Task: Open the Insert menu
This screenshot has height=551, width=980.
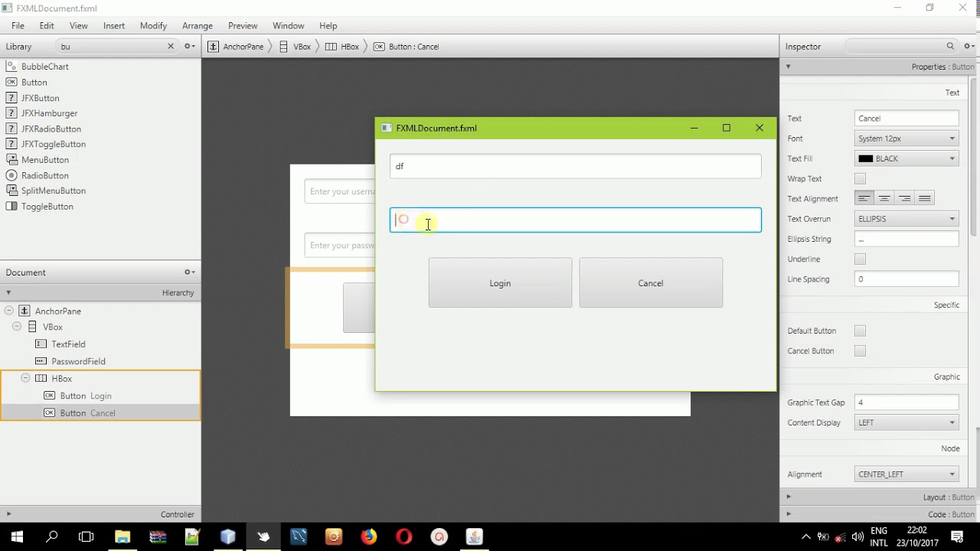Action: click(x=114, y=25)
